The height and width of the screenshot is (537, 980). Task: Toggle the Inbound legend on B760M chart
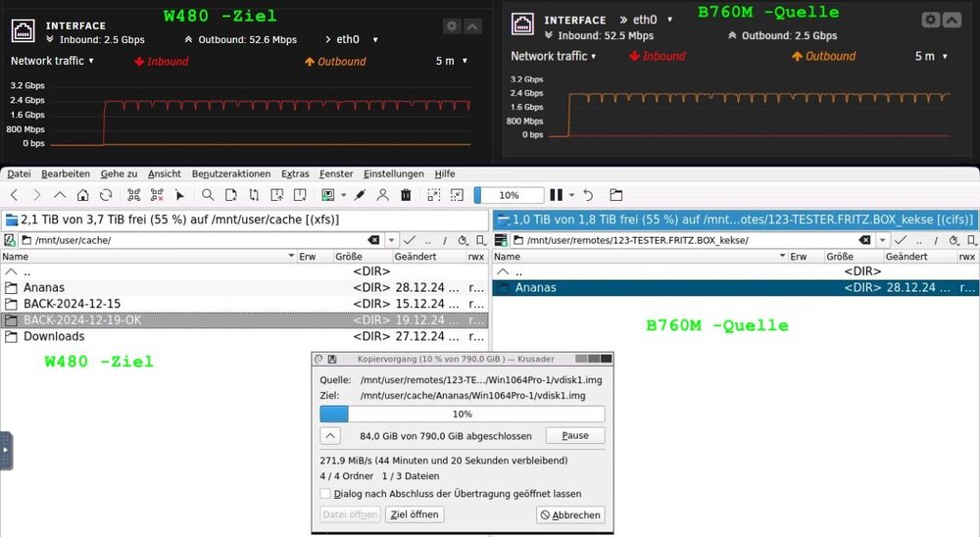tap(657, 56)
